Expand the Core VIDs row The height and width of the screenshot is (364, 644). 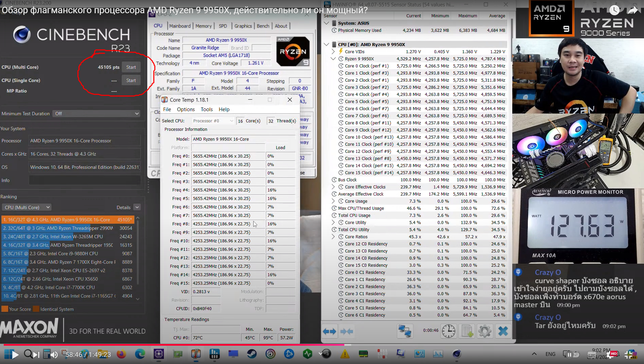pos(333,52)
